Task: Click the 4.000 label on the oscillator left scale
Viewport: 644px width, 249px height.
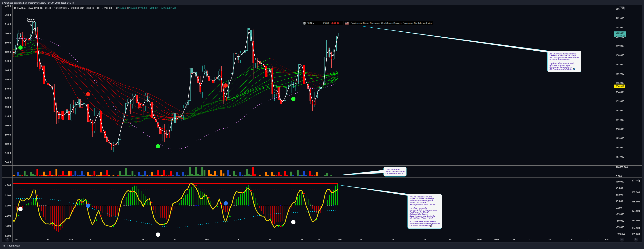Action: pyautogui.click(x=8, y=185)
